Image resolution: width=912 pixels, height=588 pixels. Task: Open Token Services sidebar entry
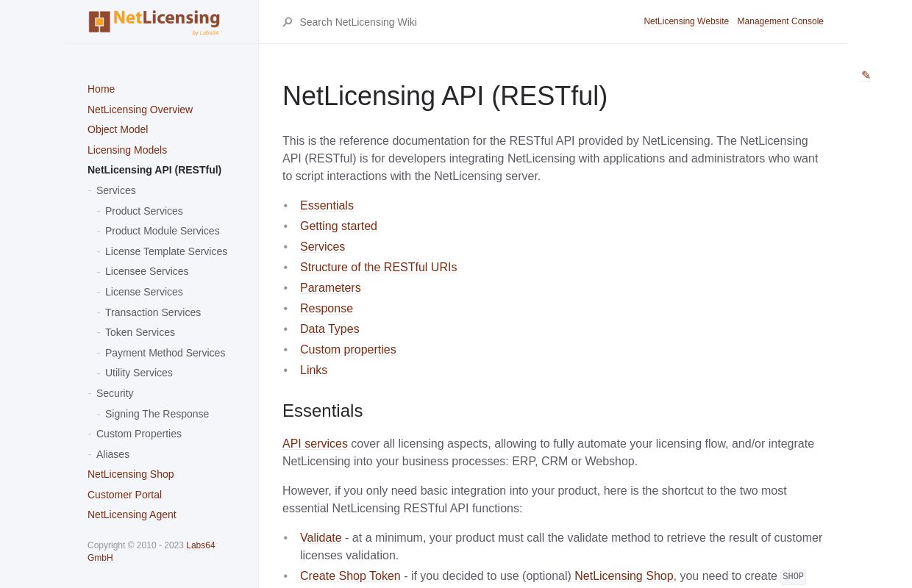click(x=140, y=332)
